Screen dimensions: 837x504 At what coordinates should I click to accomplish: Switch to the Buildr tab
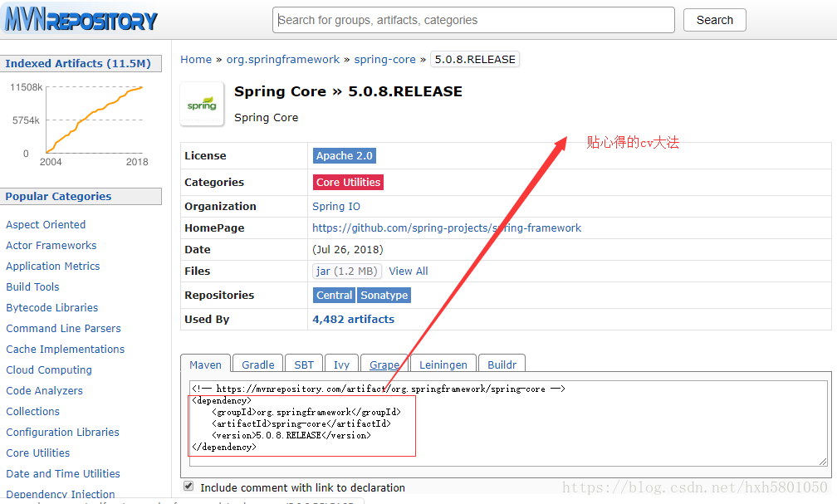tap(502, 364)
